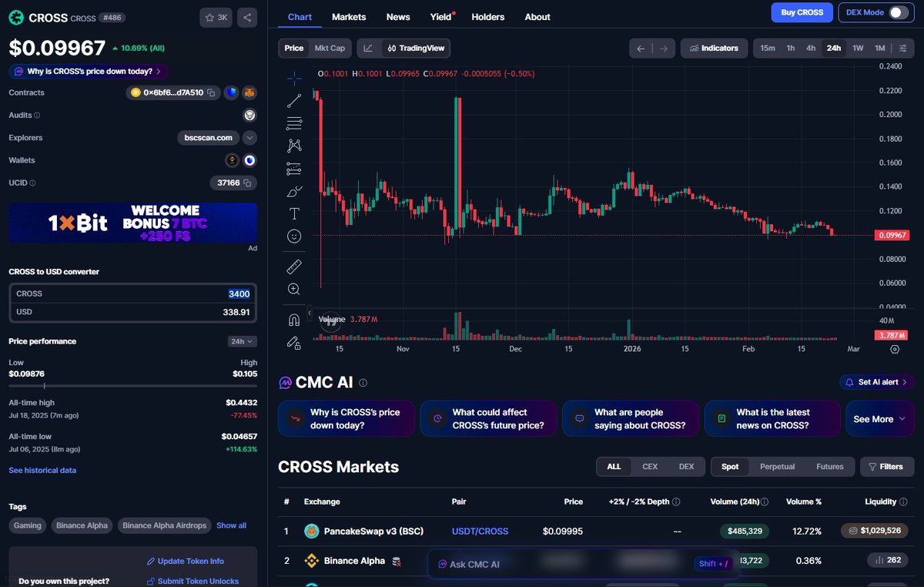Open market Filters
The image size is (924, 587).
pyautogui.click(x=887, y=467)
